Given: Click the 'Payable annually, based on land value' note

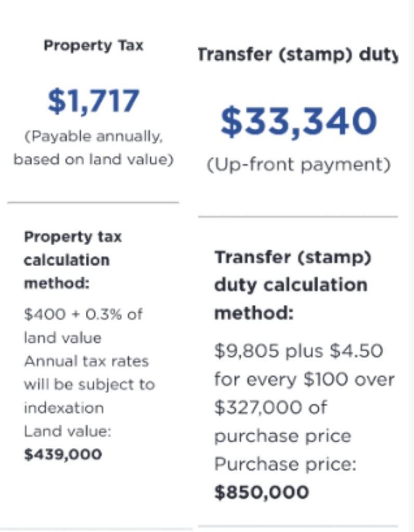Looking at the screenshot, I should pyautogui.click(x=93, y=148).
